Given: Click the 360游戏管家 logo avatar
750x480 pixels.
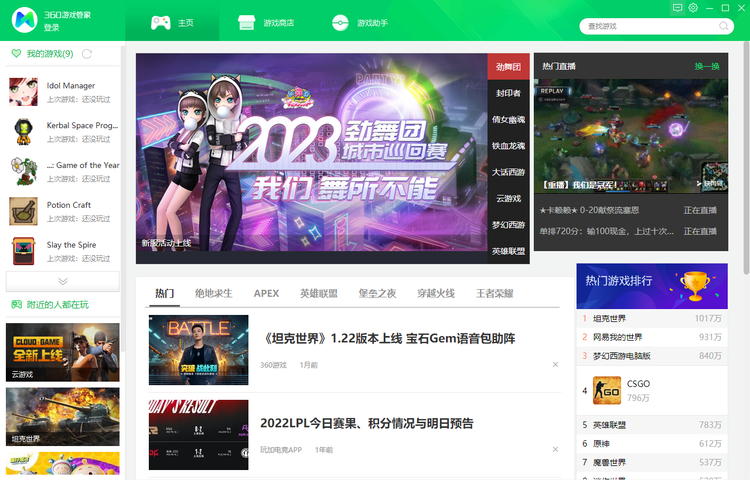Looking at the screenshot, I should [24, 20].
